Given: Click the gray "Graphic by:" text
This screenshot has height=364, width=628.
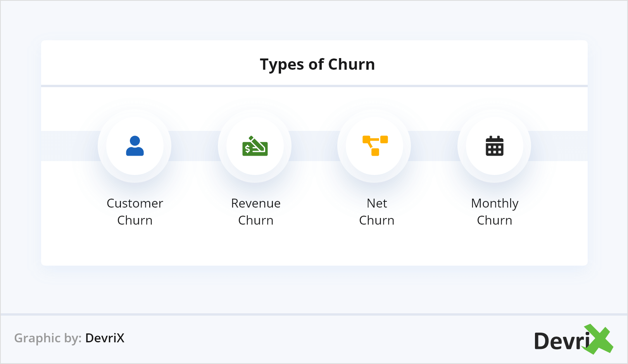Looking at the screenshot, I should pos(48,338).
